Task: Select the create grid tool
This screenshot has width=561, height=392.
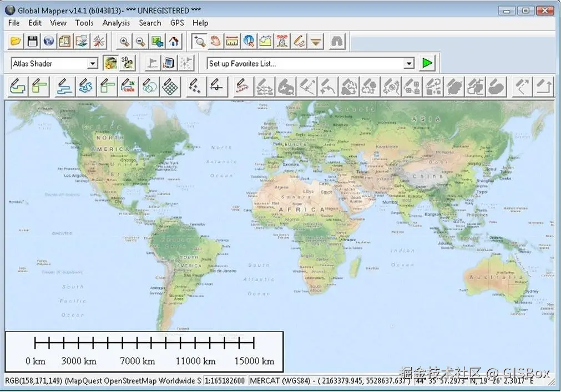Action: (170, 87)
